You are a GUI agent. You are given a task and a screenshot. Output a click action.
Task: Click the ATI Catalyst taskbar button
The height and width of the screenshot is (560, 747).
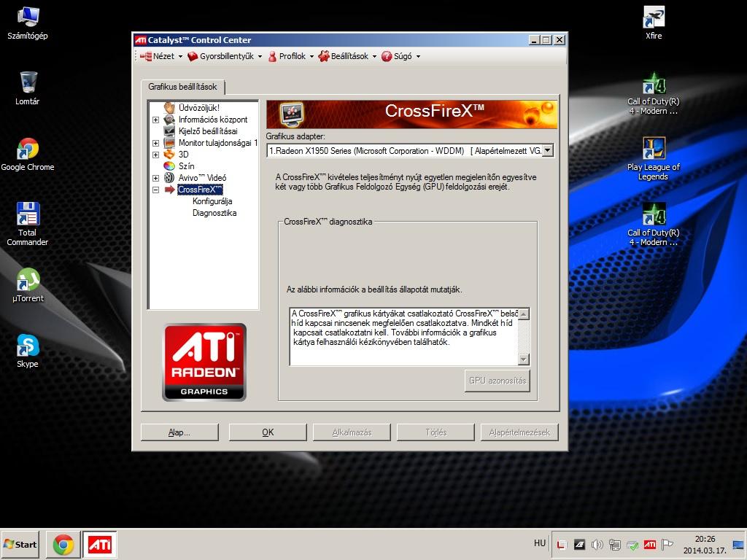(100, 545)
